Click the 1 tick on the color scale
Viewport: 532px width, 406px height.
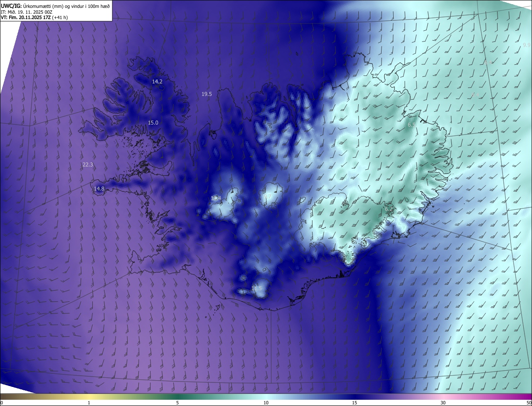click(89, 403)
